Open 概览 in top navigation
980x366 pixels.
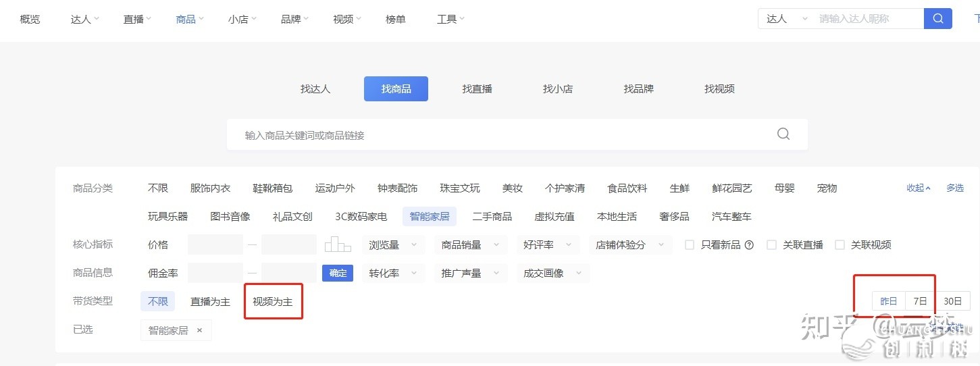(x=30, y=19)
